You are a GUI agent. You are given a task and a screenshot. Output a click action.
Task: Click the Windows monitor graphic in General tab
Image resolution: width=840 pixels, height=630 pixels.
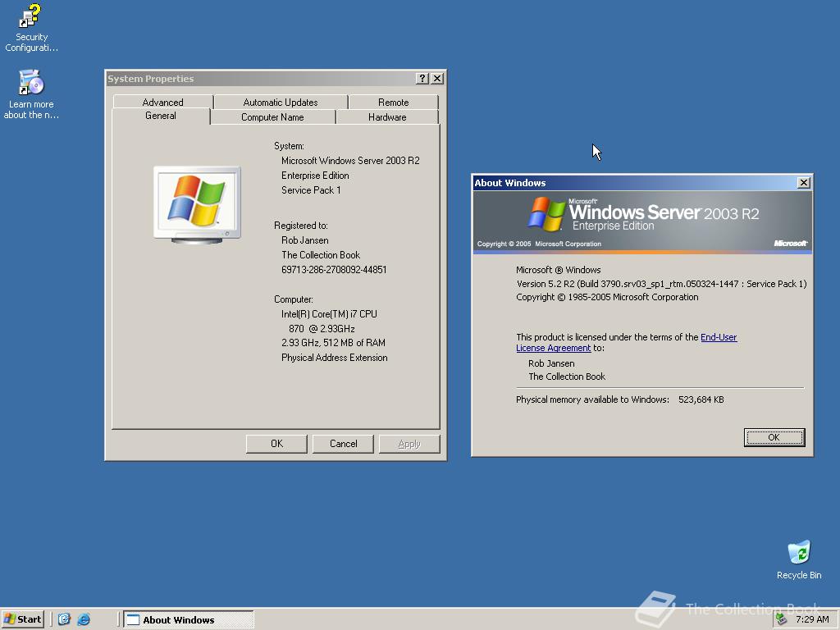[x=197, y=202]
